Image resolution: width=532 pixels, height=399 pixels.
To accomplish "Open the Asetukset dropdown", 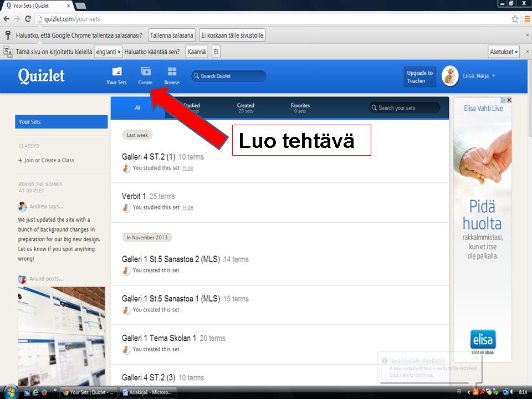I will [x=504, y=52].
